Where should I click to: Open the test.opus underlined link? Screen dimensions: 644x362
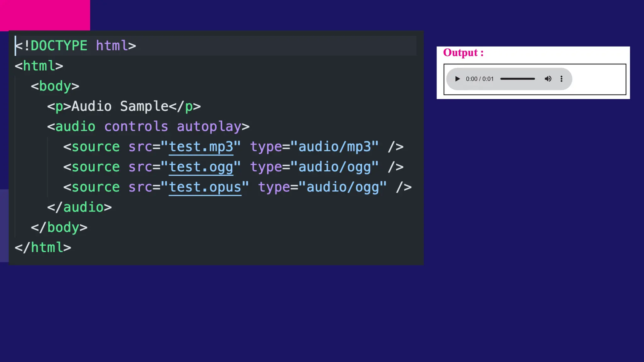pos(205,187)
